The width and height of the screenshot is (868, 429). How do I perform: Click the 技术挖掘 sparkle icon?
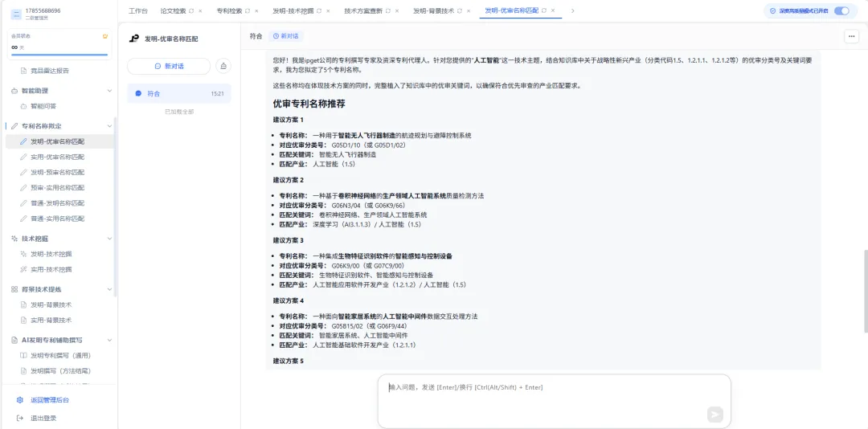15,239
